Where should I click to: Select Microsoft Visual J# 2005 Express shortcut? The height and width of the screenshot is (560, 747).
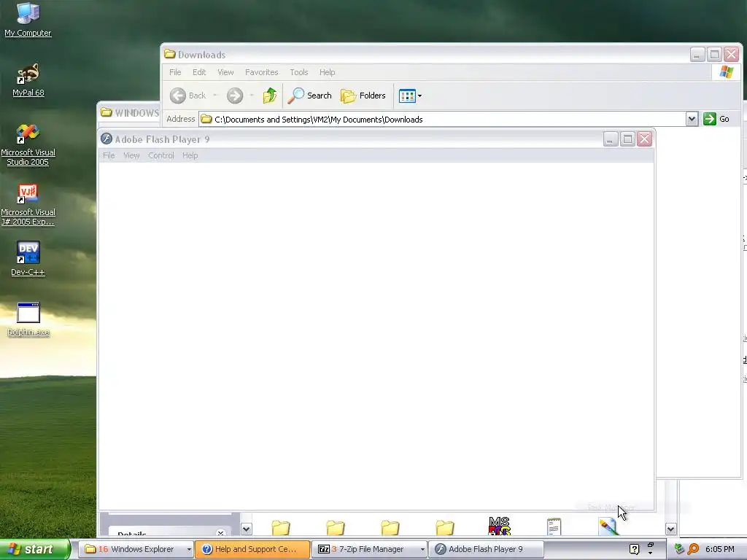(x=28, y=205)
